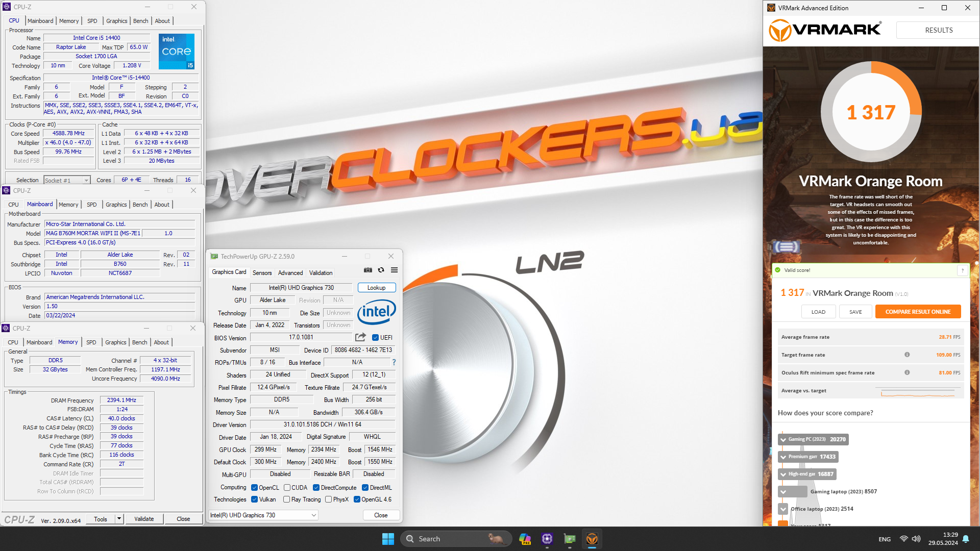Toggle the CUDA checkbox
The width and height of the screenshot is (980, 551).
pyautogui.click(x=287, y=487)
